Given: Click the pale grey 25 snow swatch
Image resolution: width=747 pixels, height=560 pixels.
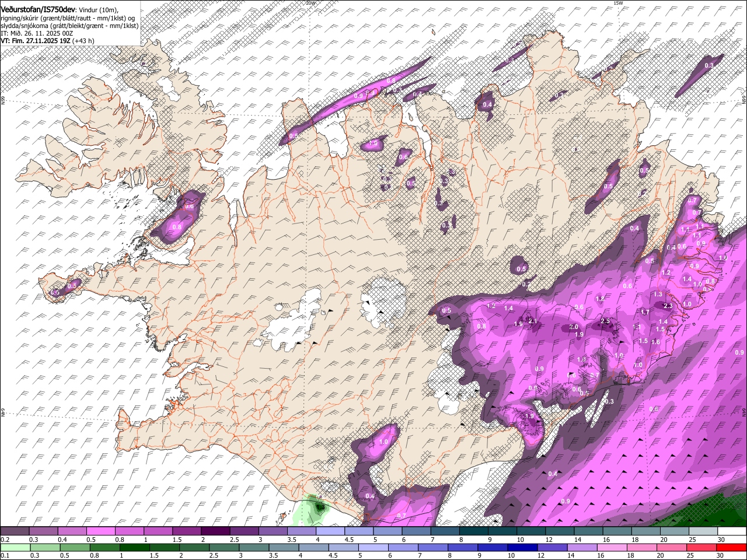Looking at the screenshot, I should (703, 531).
